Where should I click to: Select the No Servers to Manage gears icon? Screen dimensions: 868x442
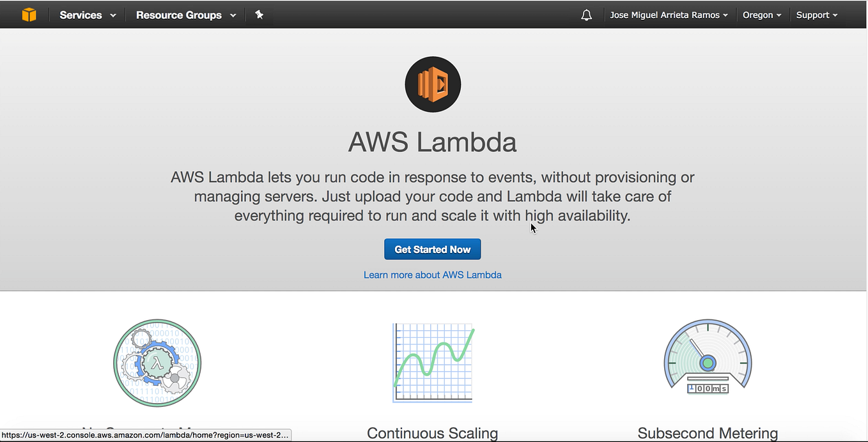tap(157, 363)
